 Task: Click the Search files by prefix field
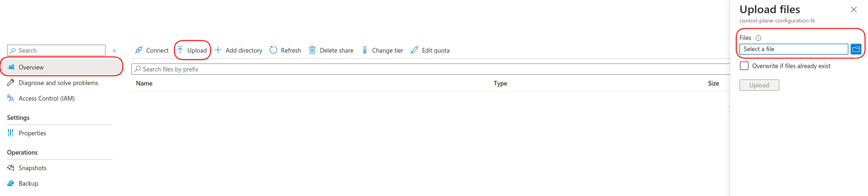430,69
